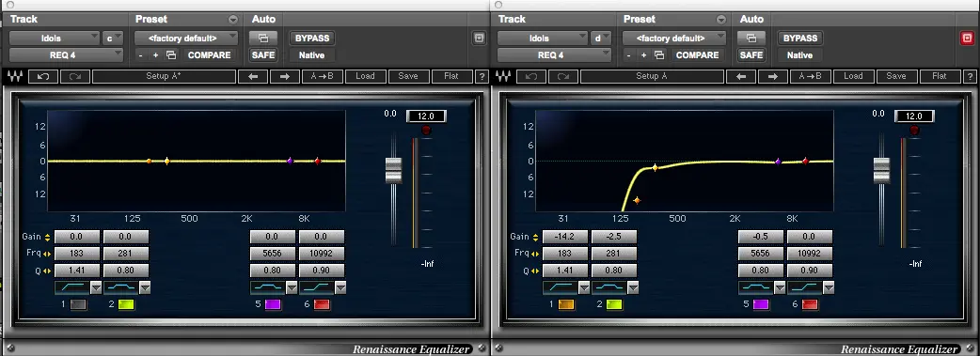The width and height of the screenshot is (980, 356).
Task: Click the redo arrow in the right REQ window
Action: coord(563,76)
